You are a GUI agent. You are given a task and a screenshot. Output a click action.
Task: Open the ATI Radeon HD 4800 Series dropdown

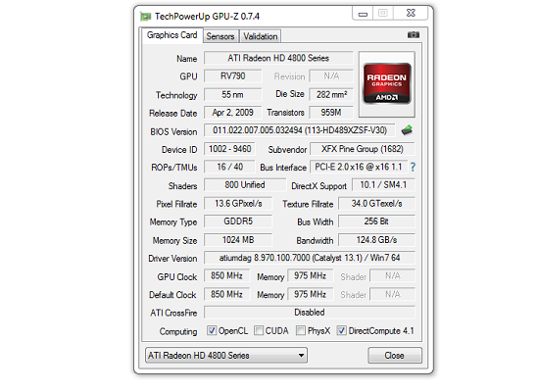point(226,356)
